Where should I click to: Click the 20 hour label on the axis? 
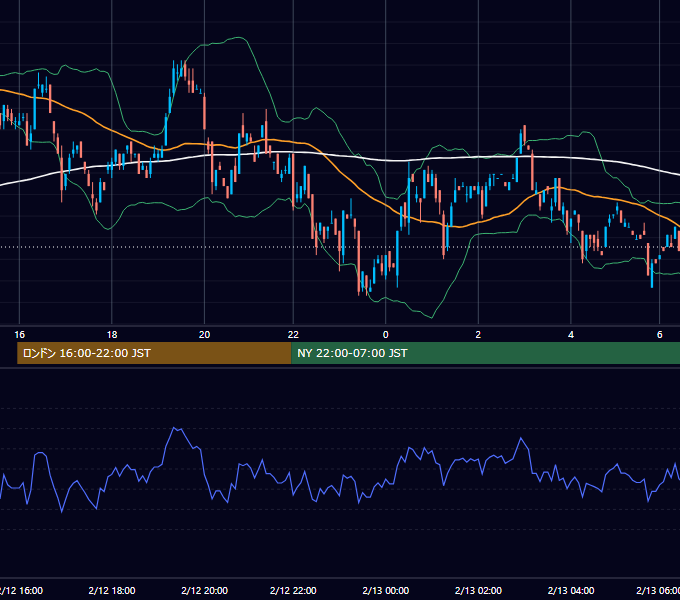coord(204,335)
